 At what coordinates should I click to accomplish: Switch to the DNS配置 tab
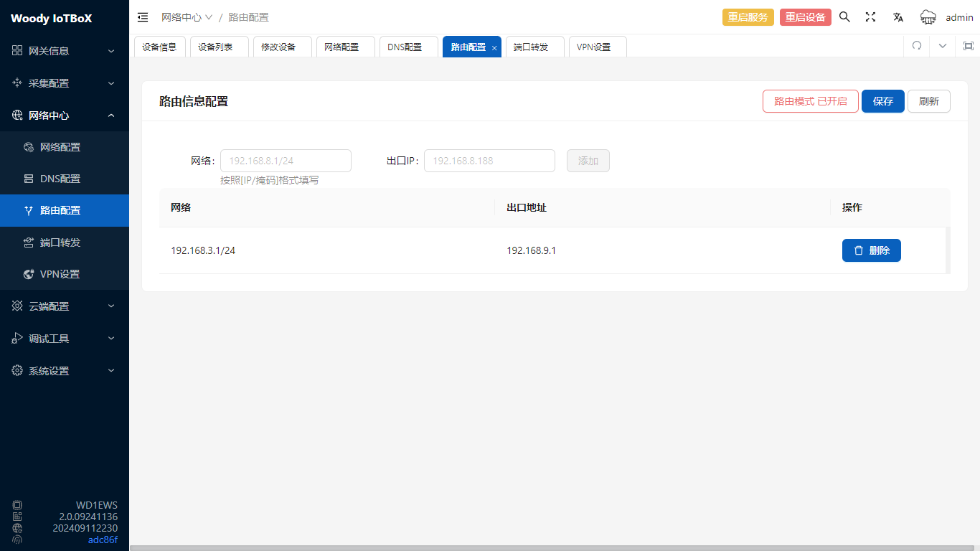click(405, 47)
